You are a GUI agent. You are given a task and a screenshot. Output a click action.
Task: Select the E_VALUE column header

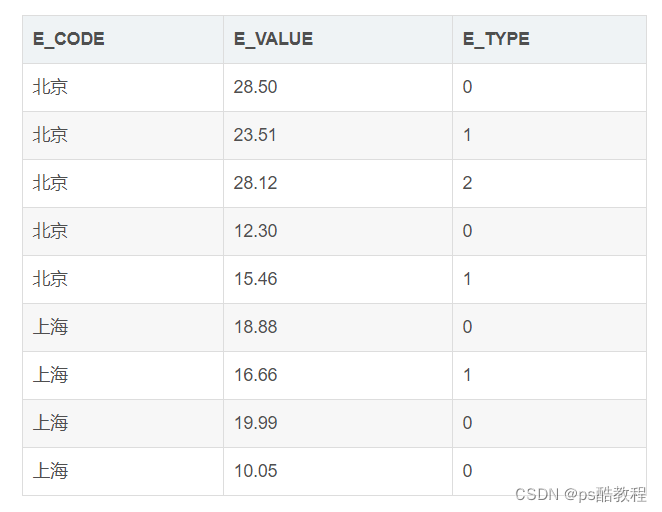coord(273,39)
